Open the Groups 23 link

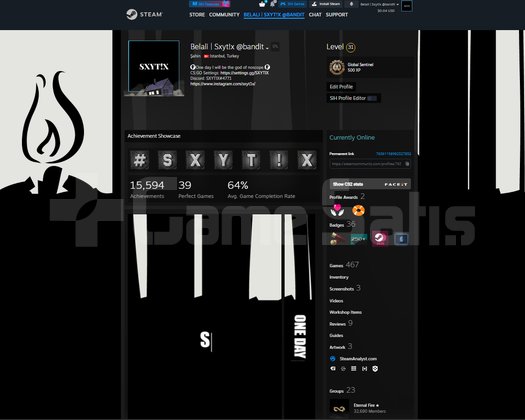click(342, 390)
